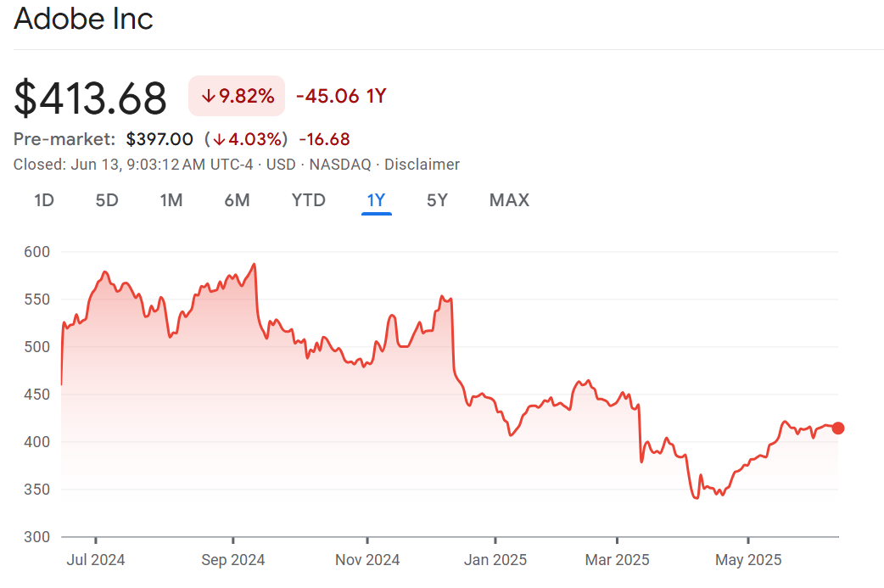Image resolution: width=884 pixels, height=588 pixels.
Task: Click the -45.06 1Y change text
Action: (x=341, y=96)
